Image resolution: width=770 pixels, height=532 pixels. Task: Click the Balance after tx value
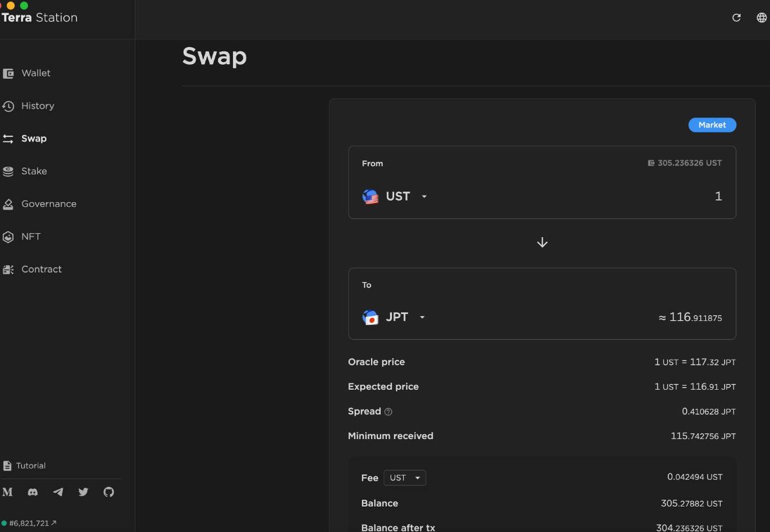pyautogui.click(x=689, y=528)
